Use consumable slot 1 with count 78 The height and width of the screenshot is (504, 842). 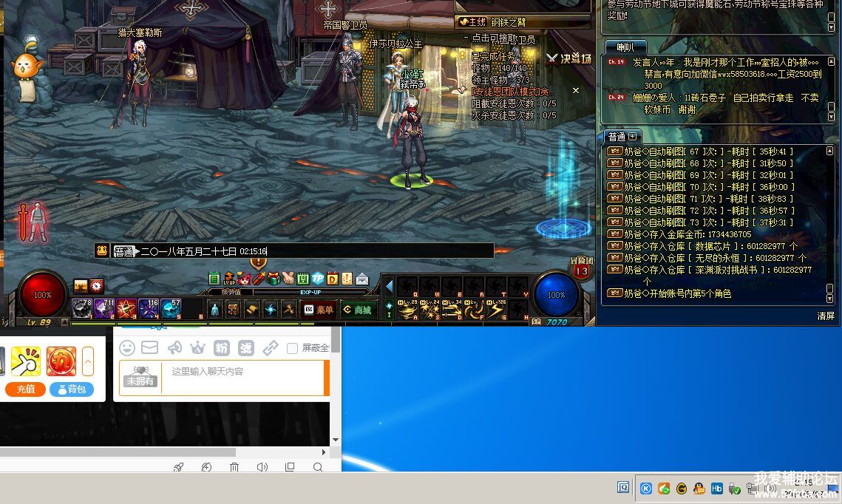click(x=82, y=309)
